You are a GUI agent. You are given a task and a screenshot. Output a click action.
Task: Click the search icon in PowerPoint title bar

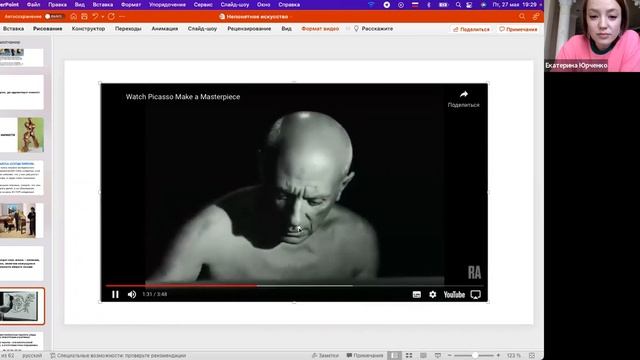click(x=522, y=17)
